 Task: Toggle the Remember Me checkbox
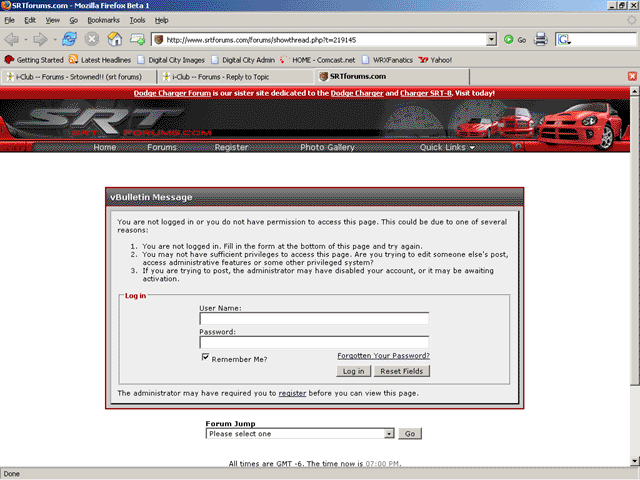(205, 357)
